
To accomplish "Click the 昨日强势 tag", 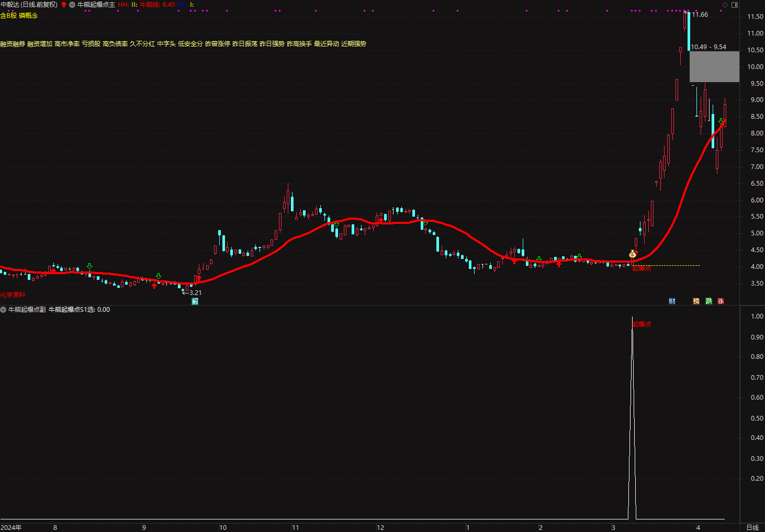I will coord(272,44).
